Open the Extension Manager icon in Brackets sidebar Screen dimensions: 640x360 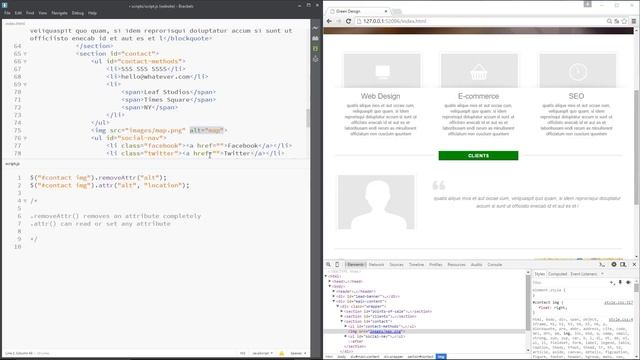(315, 38)
